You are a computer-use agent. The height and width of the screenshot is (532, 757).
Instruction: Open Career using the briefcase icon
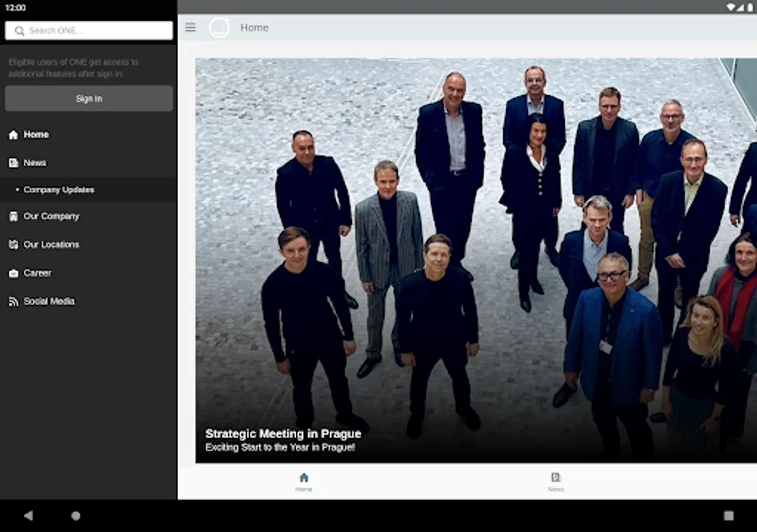[x=12, y=273]
